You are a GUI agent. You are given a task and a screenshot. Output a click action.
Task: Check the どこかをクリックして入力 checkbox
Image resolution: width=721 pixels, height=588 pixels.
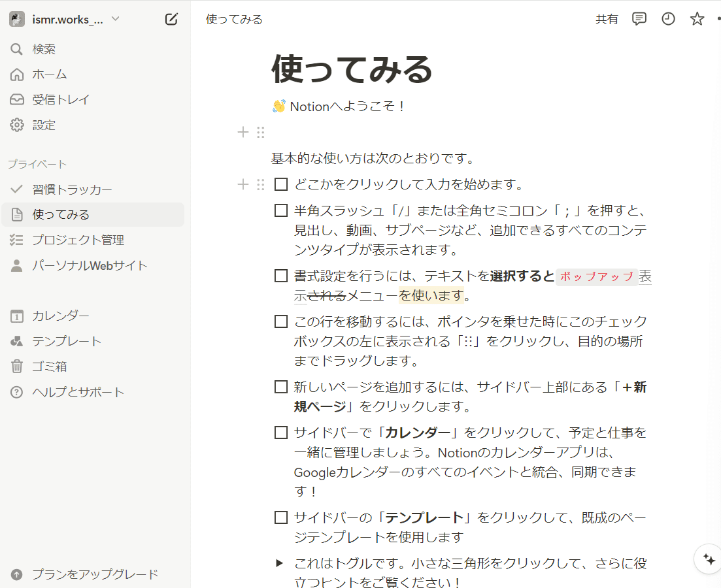click(x=281, y=184)
